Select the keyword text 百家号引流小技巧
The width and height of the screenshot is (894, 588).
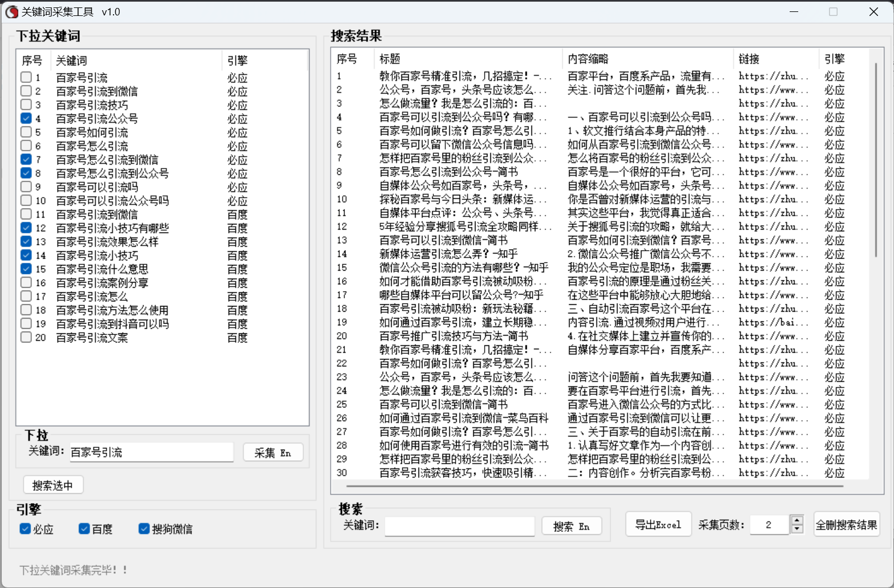click(97, 255)
